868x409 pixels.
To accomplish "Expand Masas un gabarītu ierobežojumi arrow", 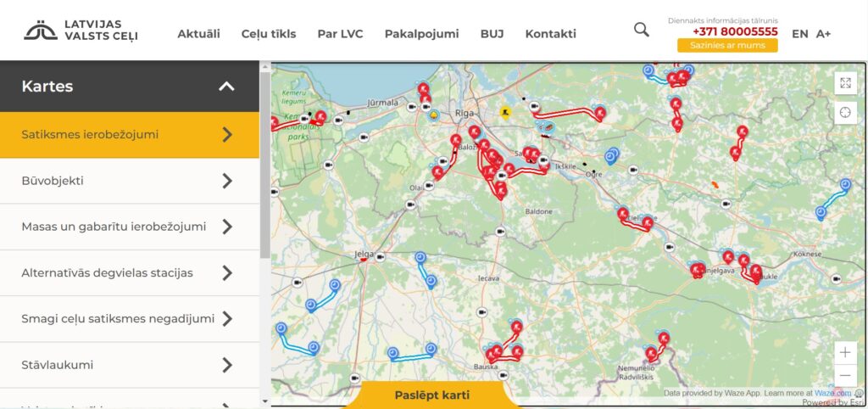I will 227,227.
